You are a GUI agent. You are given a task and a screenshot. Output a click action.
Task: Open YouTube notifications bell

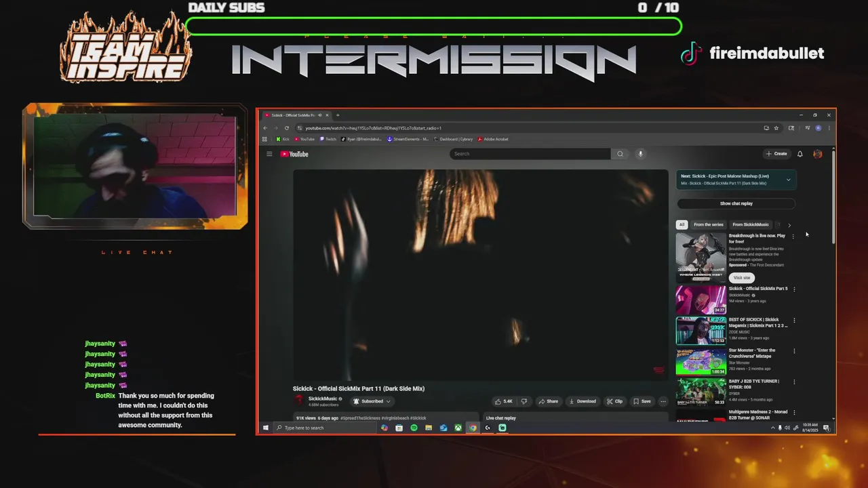(x=800, y=154)
